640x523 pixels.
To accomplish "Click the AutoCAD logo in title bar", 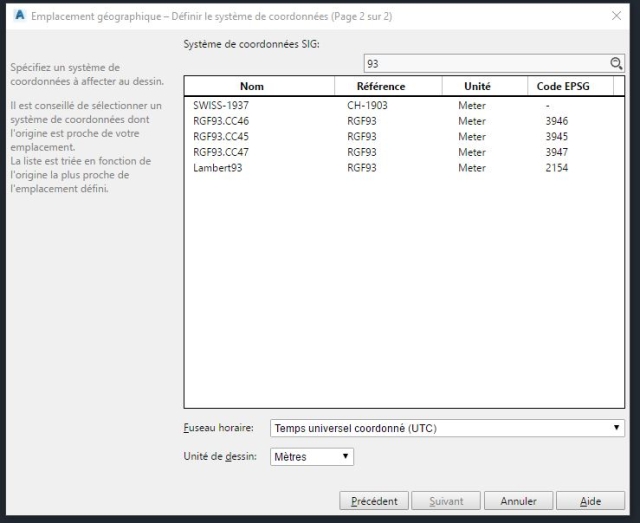I will click(x=19, y=16).
